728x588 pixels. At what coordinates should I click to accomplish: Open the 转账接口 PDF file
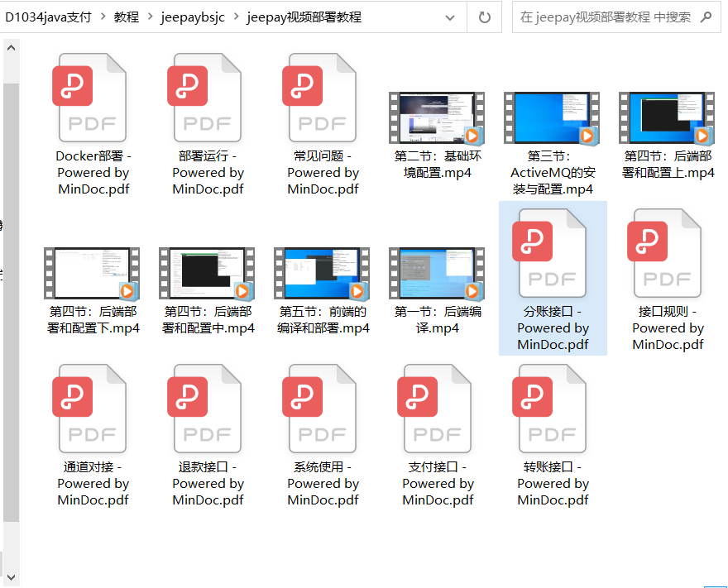[x=553, y=408]
